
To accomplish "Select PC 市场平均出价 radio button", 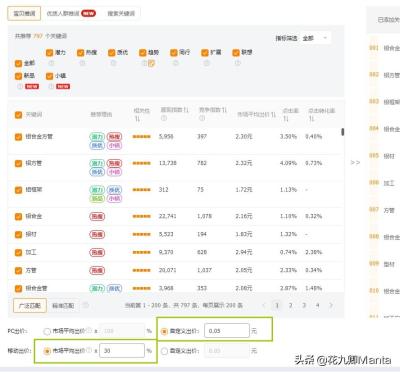I will click(x=47, y=331).
